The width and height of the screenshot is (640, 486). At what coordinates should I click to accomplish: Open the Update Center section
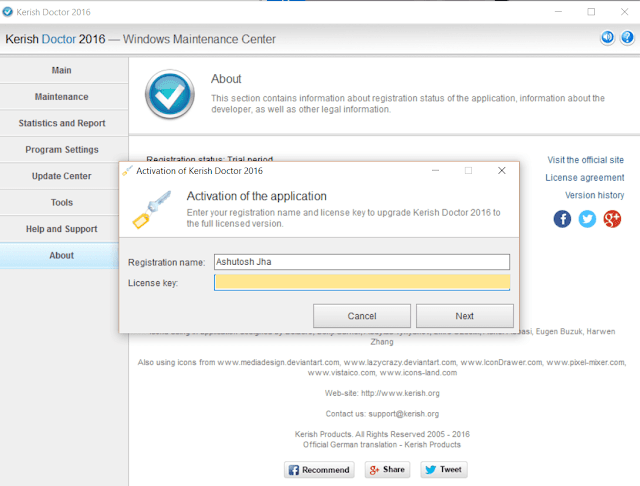click(x=62, y=176)
